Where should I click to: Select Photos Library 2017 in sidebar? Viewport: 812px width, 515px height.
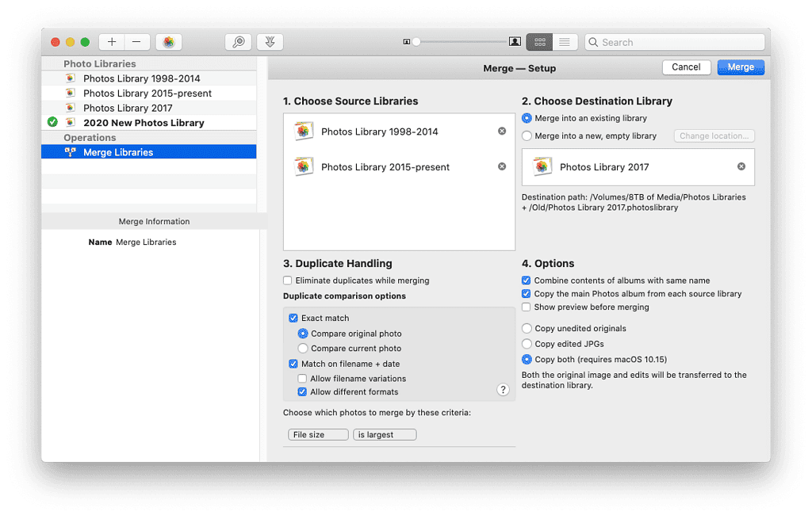[x=149, y=108]
